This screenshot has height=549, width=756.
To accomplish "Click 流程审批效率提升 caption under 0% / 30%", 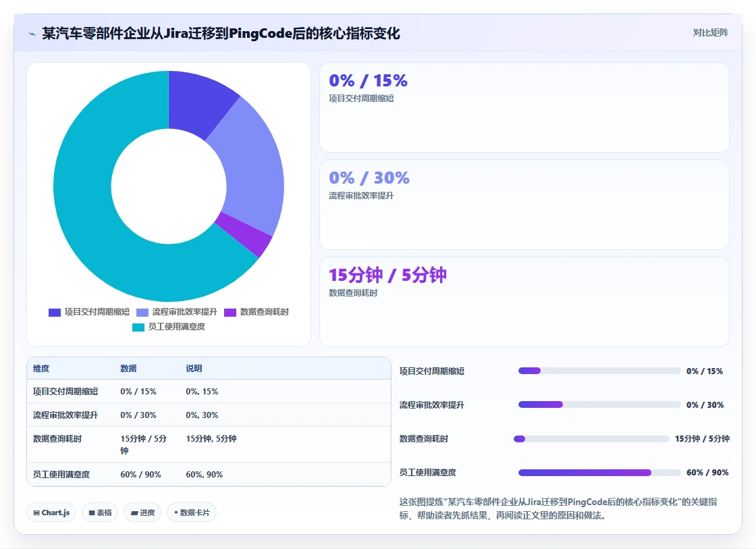I will tap(361, 196).
